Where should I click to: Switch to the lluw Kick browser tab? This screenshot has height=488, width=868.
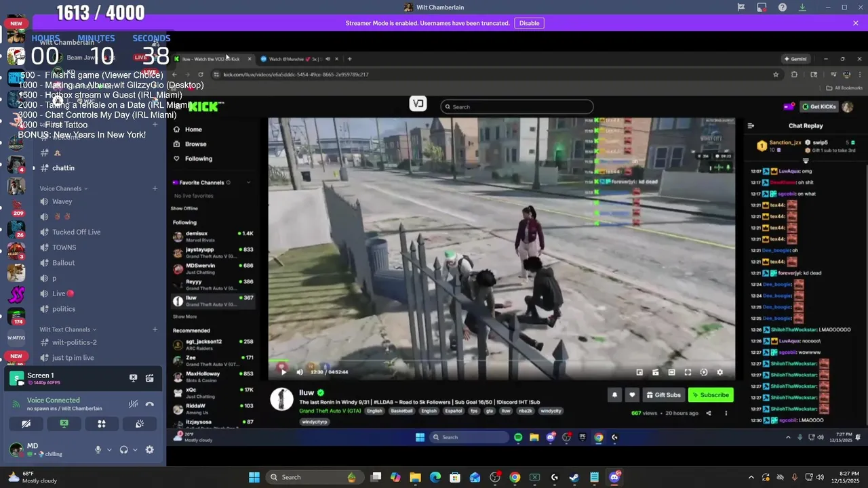click(212, 59)
